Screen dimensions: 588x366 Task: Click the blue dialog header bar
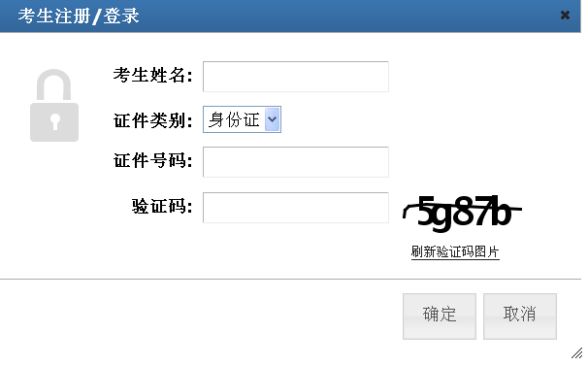(291, 17)
